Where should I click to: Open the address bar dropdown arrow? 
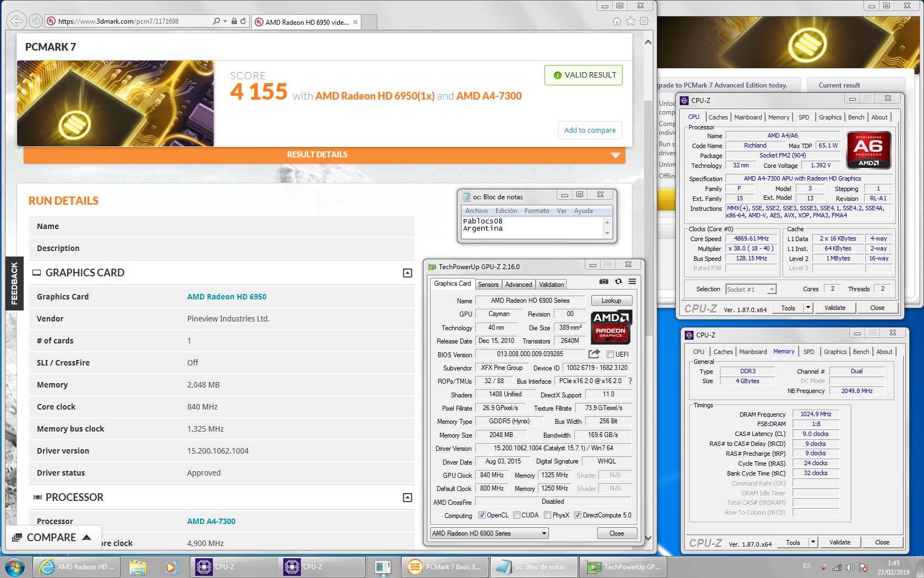[225, 21]
